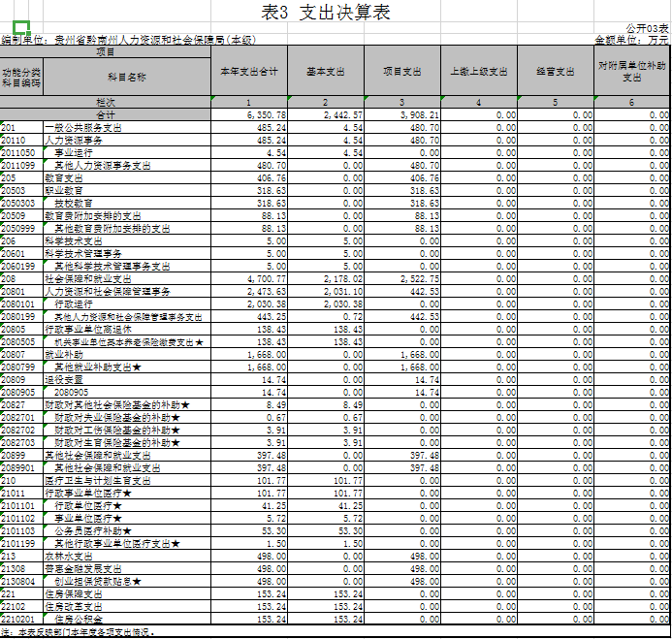Image resolution: width=672 pixels, height=639 pixels.
Task: Select the '就业补助' cell
Action: tap(127, 355)
